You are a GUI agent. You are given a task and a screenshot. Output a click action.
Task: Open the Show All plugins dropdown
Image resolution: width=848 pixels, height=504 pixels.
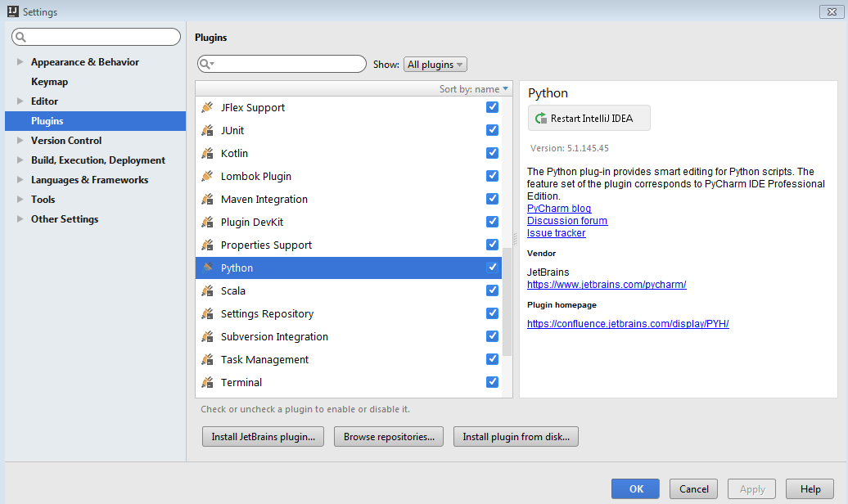pos(435,65)
